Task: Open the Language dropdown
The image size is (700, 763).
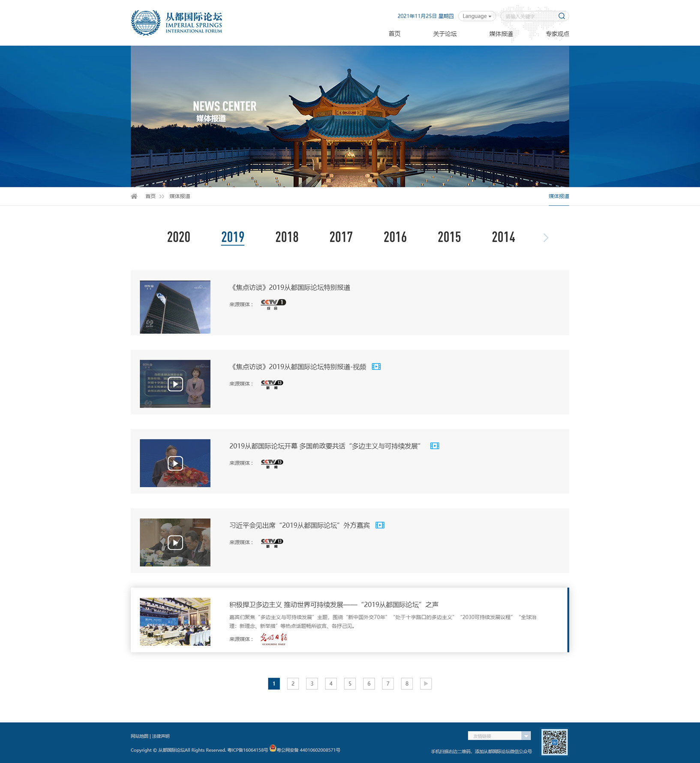Action: coord(477,16)
